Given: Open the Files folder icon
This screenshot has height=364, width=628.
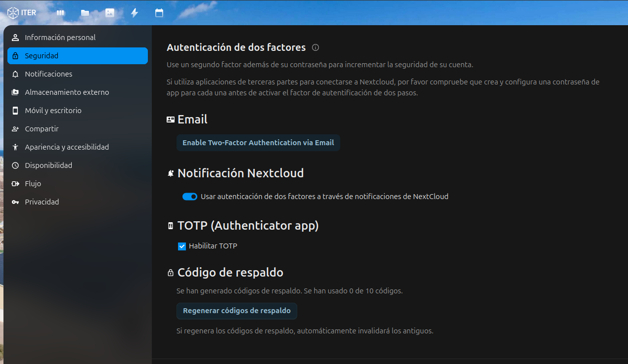Looking at the screenshot, I should click(x=85, y=13).
